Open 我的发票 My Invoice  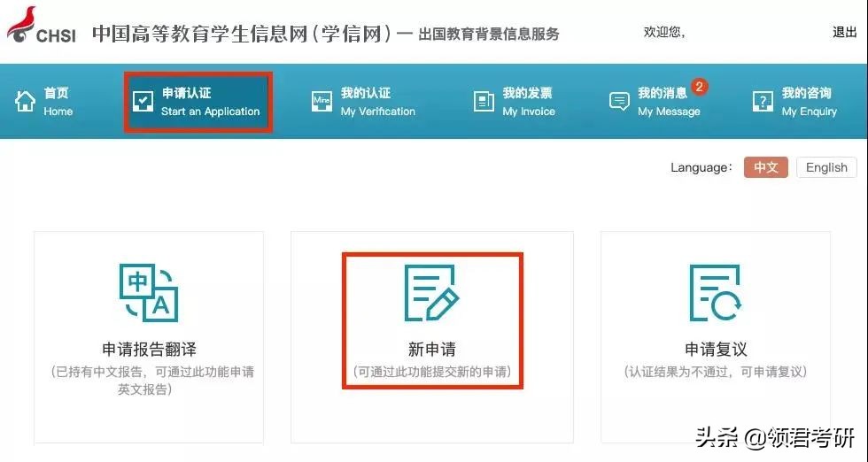tap(515, 102)
